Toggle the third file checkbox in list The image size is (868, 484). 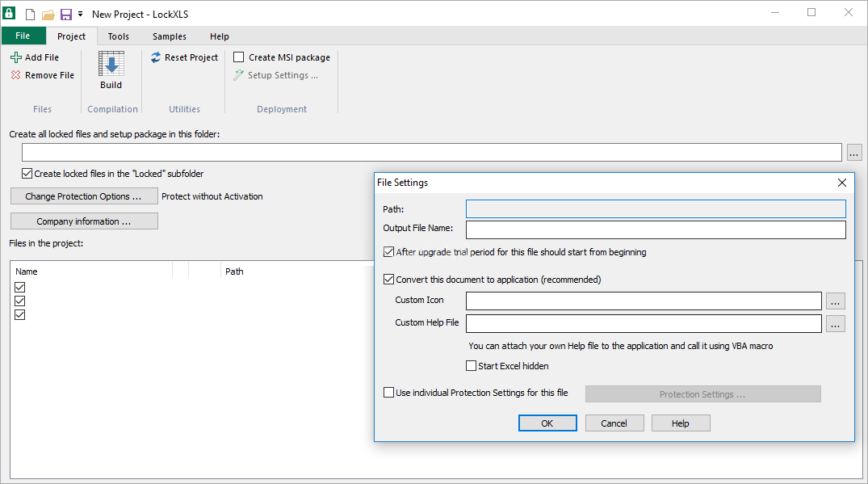point(20,314)
